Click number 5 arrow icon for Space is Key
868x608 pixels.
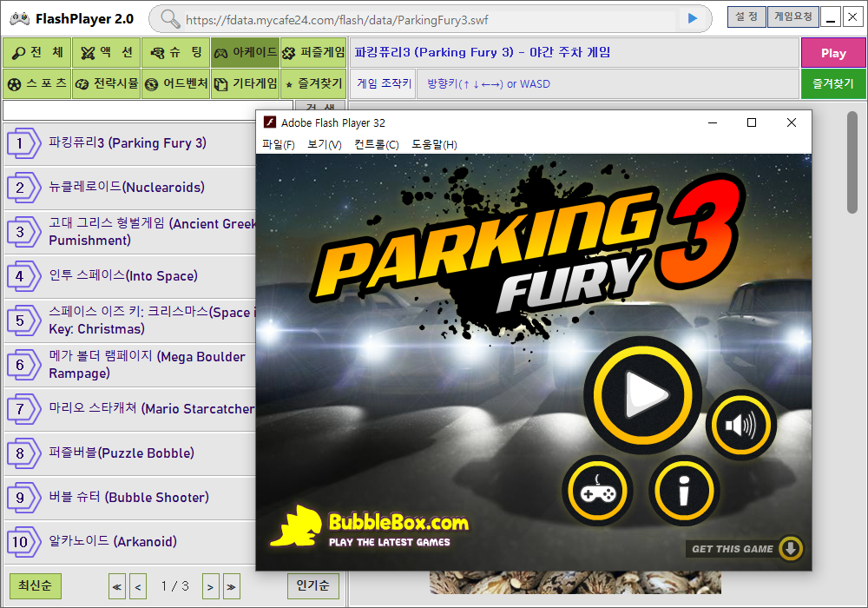pos(23,321)
